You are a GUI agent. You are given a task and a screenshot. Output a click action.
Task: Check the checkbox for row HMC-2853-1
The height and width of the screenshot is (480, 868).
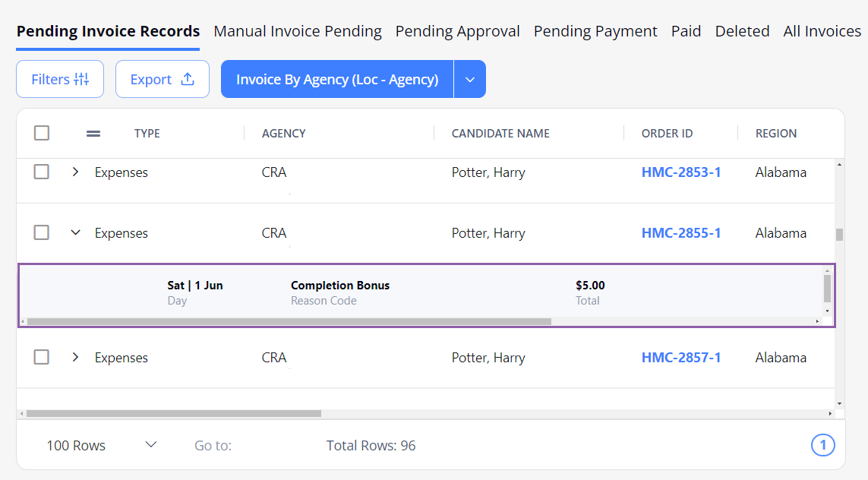coord(42,172)
